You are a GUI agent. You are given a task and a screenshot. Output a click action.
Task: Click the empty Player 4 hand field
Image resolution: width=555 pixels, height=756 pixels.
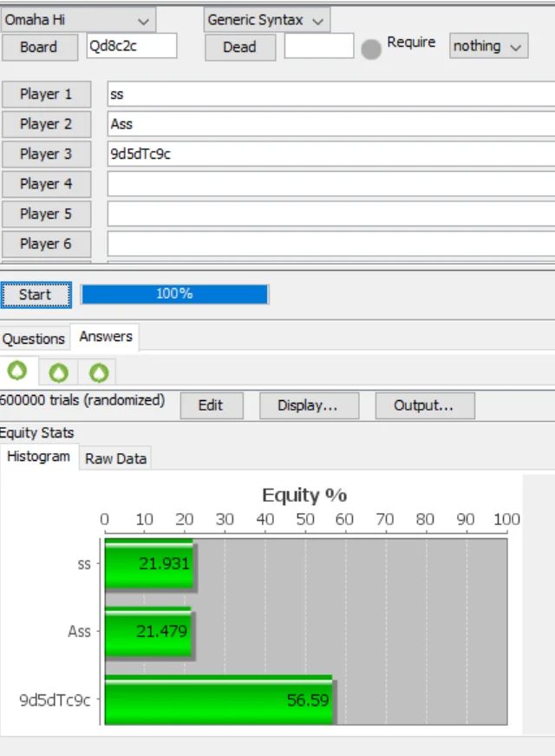pos(330,184)
